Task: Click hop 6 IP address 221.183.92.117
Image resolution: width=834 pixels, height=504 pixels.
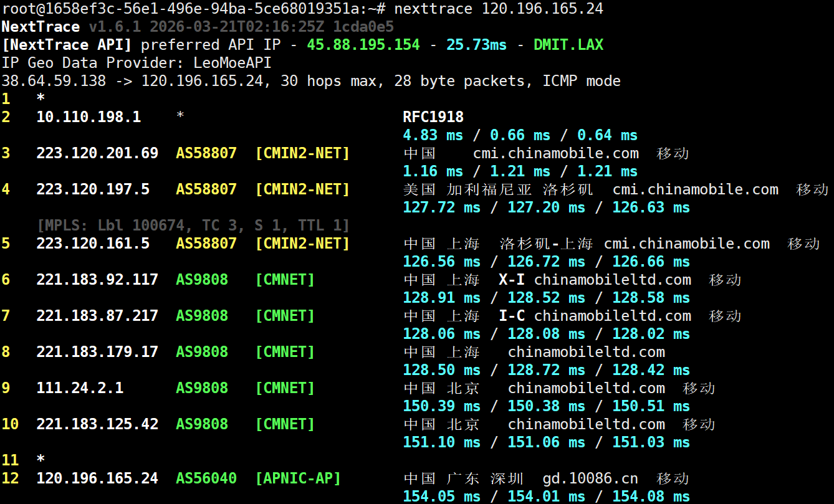Action: pyautogui.click(x=97, y=280)
